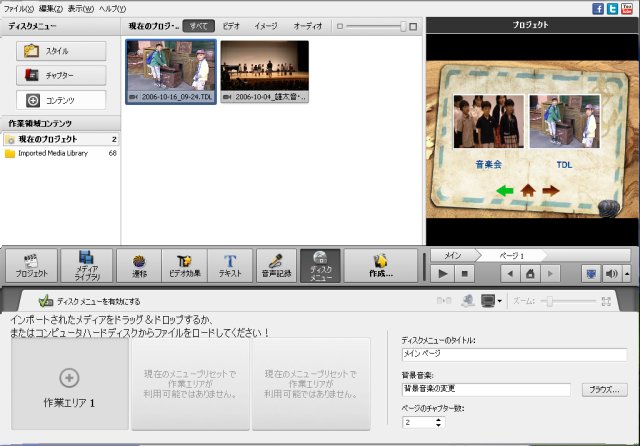Increase the ページのチャプター数 stepper value

coord(438,419)
